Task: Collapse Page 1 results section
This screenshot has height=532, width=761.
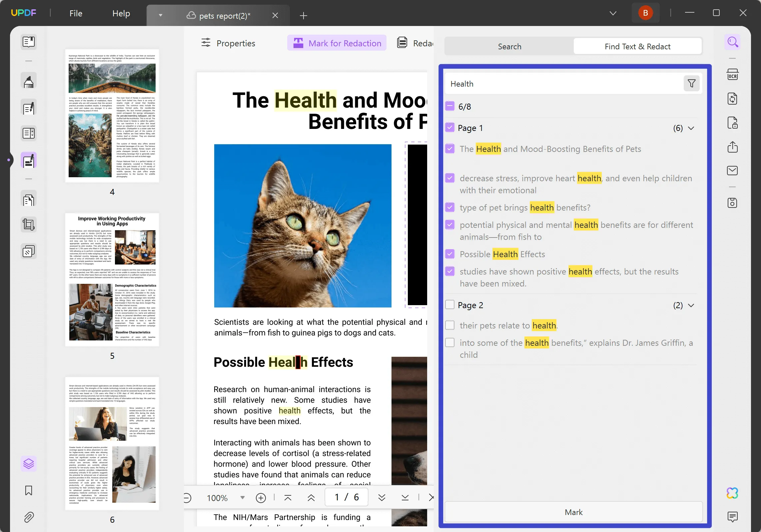Action: point(692,128)
